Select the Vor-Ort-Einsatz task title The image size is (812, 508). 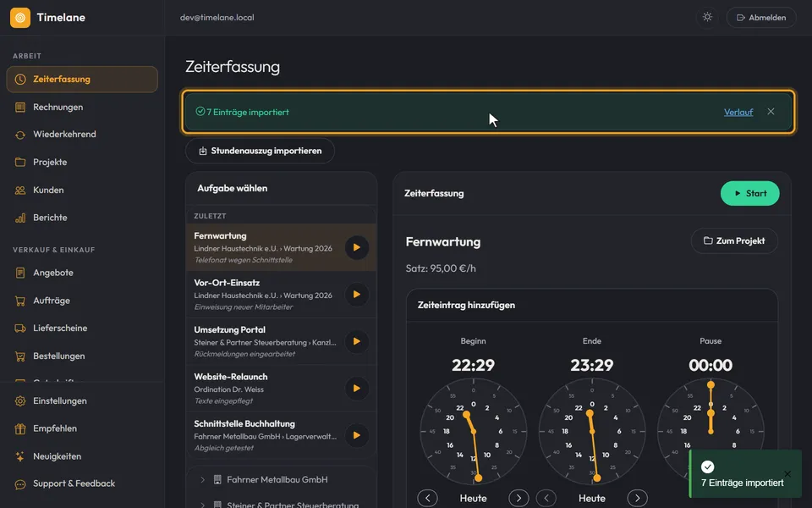[227, 283]
